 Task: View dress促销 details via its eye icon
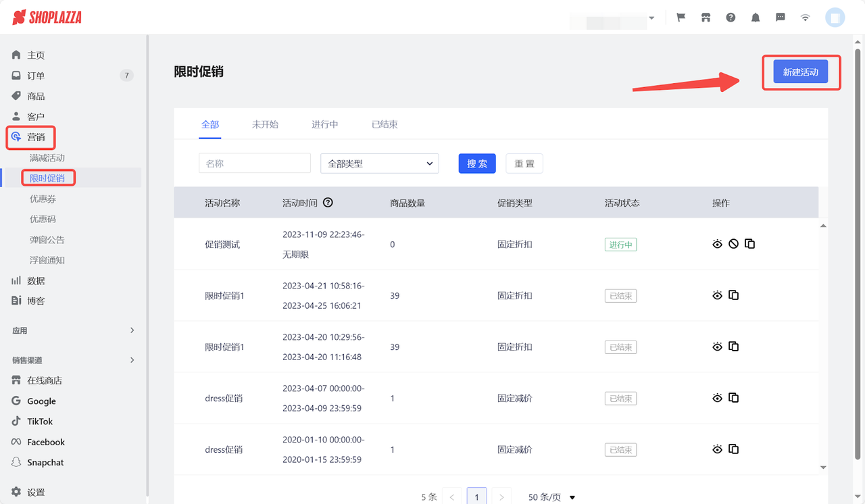click(718, 398)
